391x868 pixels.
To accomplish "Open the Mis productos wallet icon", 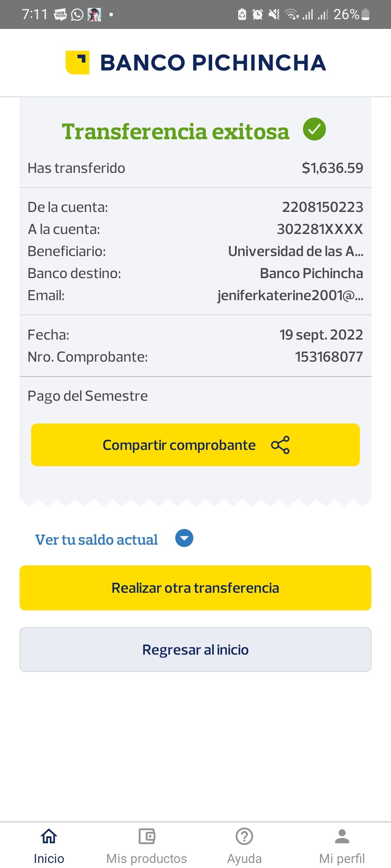I will coord(147,836).
